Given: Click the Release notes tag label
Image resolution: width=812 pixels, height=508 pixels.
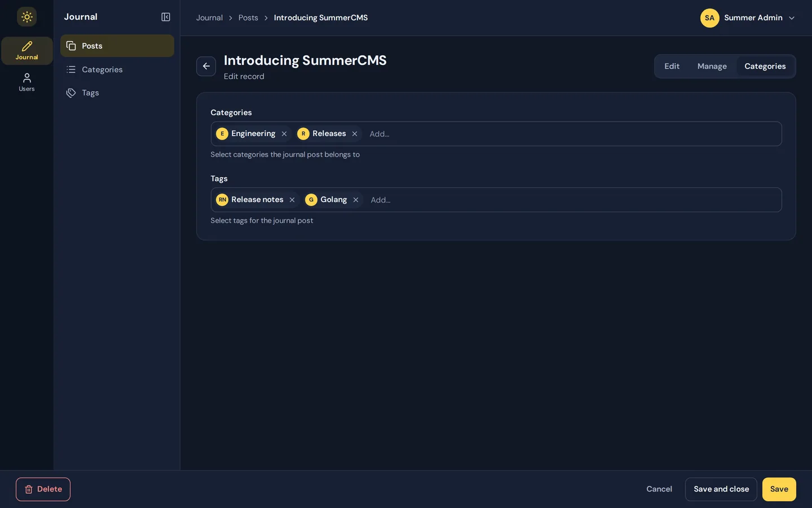Looking at the screenshot, I should (257, 200).
